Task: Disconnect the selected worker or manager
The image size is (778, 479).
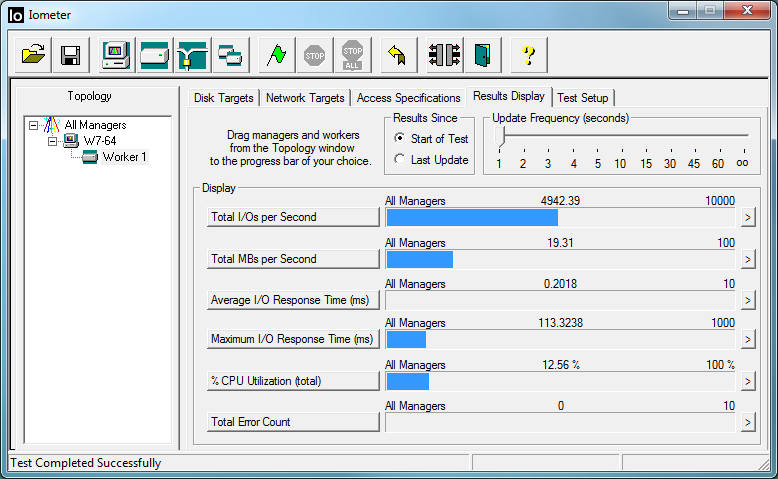Action: pos(445,55)
